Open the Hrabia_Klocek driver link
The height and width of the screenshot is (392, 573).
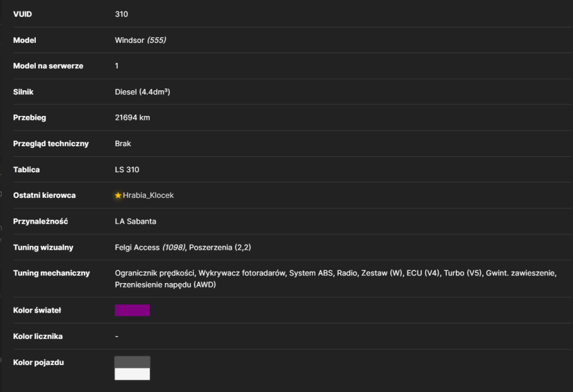click(148, 195)
